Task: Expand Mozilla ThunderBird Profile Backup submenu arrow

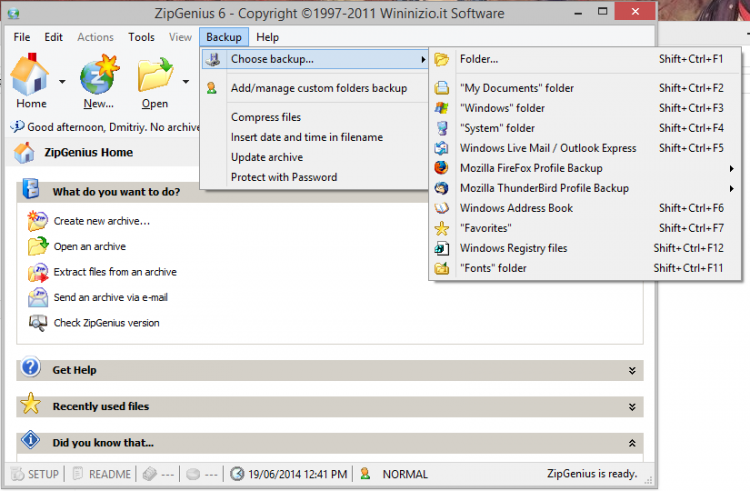Action: tap(731, 188)
